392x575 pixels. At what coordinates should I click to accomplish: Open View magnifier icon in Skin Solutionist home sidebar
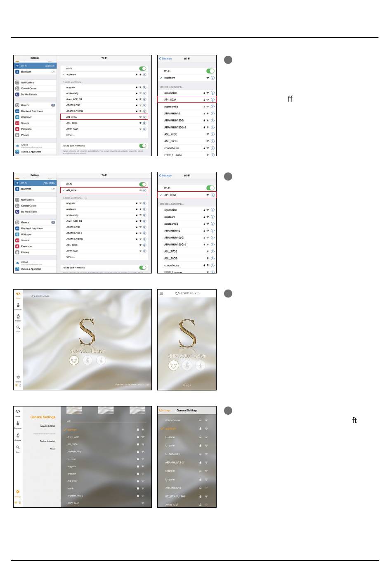pyautogui.click(x=18, y=328)
